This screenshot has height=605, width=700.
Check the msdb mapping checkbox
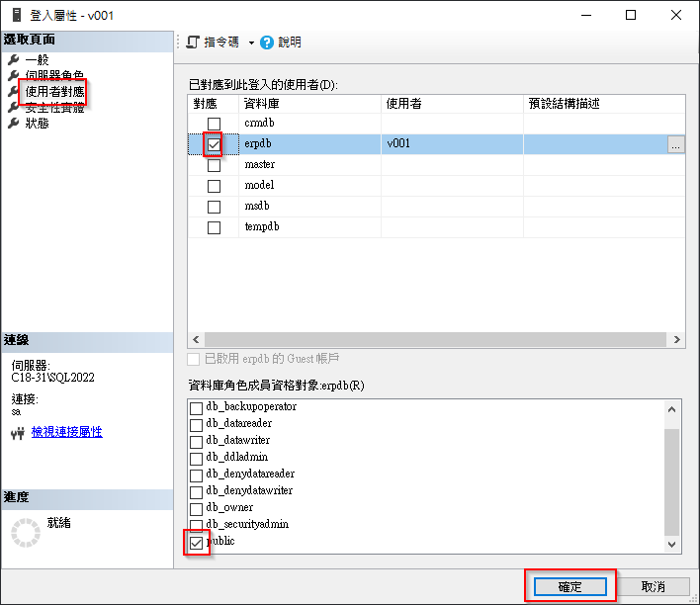214,207
